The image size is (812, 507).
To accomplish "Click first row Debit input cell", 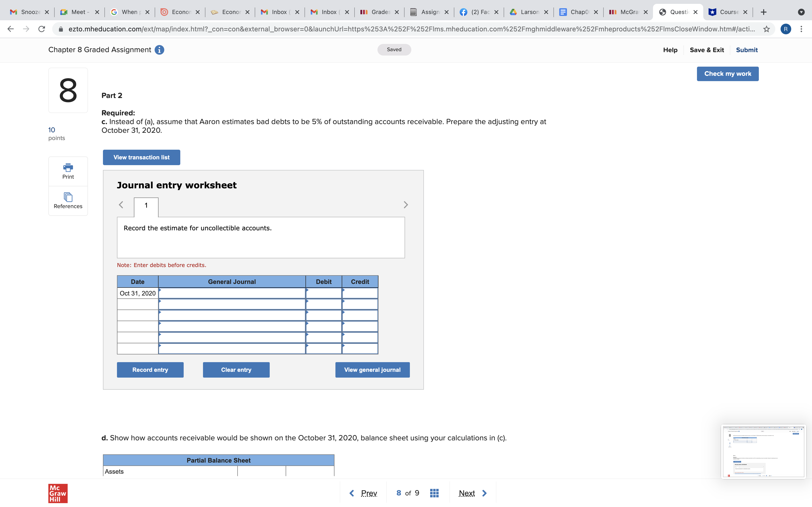I will [323, 293].
